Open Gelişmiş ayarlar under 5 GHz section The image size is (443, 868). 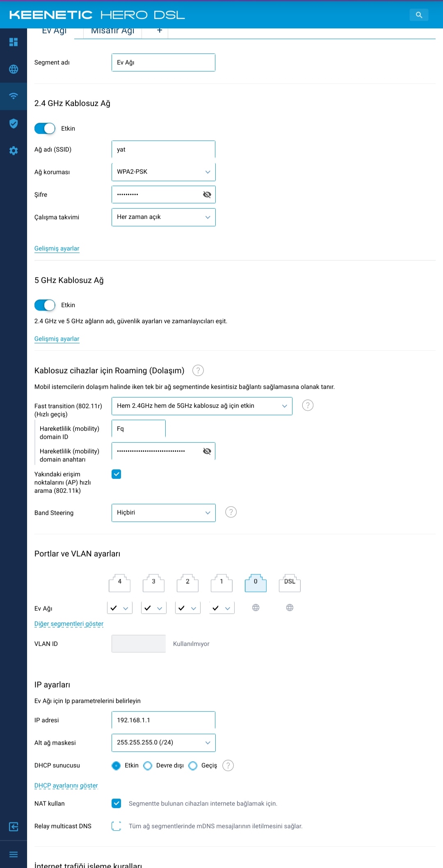tap(57, 339)
